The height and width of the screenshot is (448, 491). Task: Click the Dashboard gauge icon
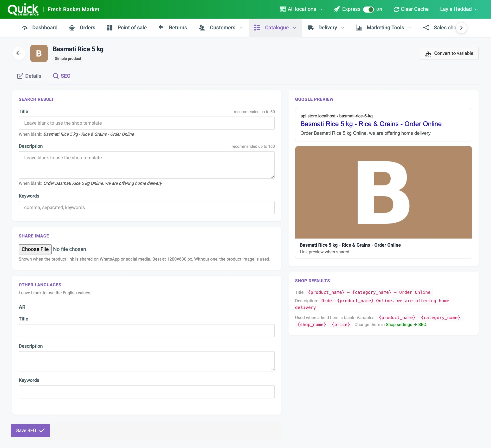[24, 28]
